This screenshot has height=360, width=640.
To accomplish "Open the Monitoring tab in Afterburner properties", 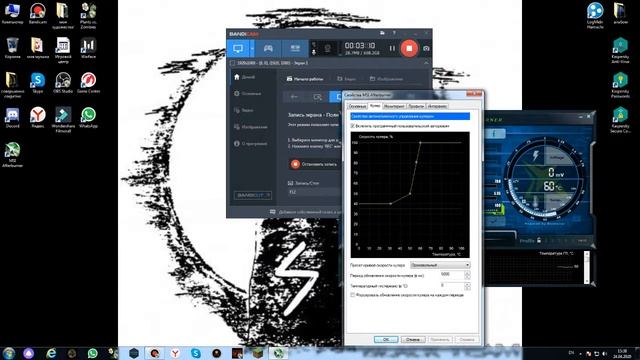I will [394, 106].
